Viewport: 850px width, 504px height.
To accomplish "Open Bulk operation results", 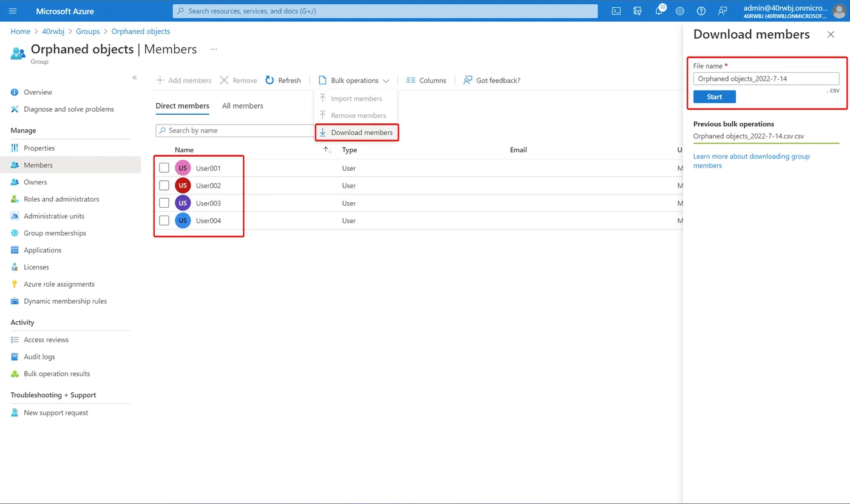I will point(57,374).
